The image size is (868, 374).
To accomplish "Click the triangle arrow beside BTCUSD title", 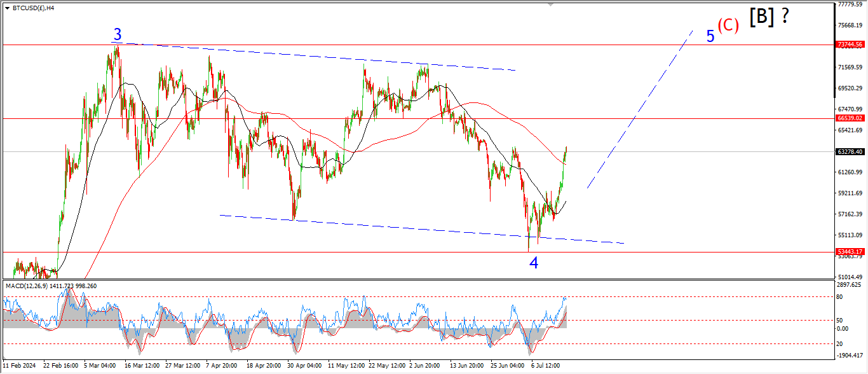I will tap(7, 8).
